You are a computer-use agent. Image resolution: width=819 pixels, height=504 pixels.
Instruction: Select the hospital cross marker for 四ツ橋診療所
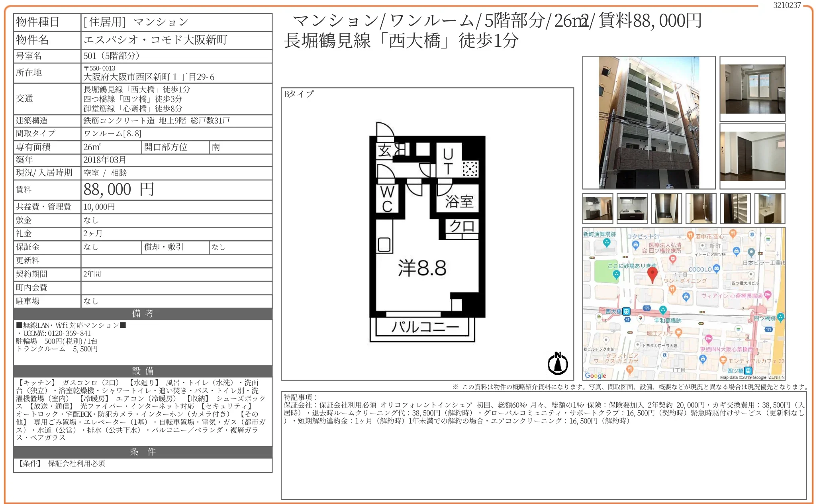tap(673, 258)
